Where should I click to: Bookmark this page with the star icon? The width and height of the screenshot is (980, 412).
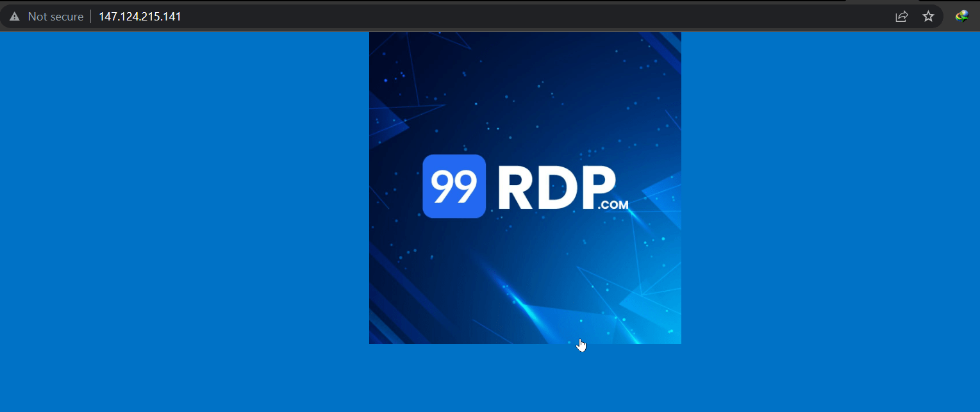pos(928,17)
